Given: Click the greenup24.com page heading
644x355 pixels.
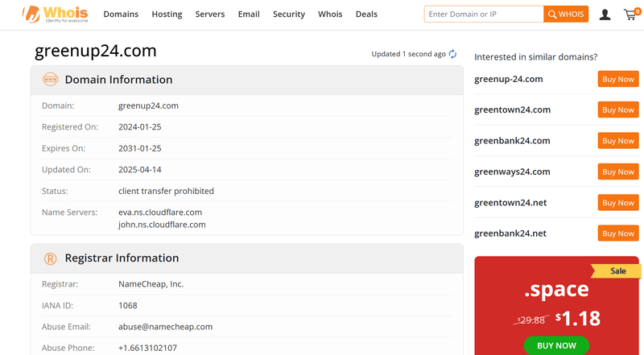Looking at the screenshot, I should [x=95, y=51].
